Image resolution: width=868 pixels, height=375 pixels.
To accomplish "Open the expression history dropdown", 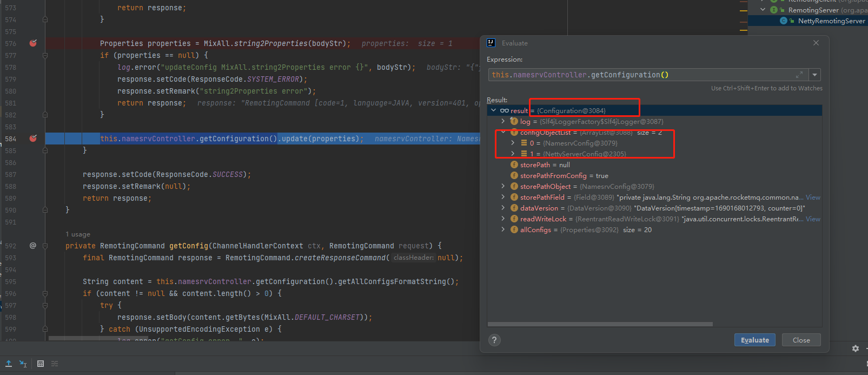I will click(814, 75).
